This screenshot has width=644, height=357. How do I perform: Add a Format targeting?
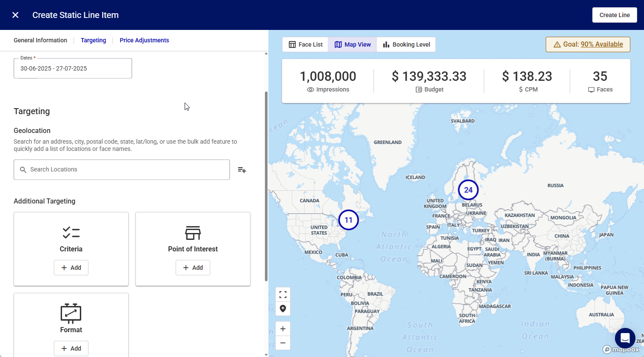pyautogui.click(x=71, y=348)
